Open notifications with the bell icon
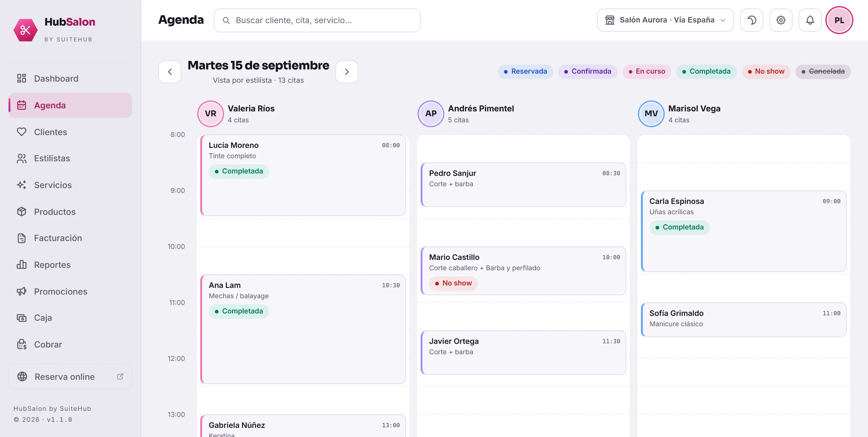Viewport: 868px width, 437px height. click(810, 20)
